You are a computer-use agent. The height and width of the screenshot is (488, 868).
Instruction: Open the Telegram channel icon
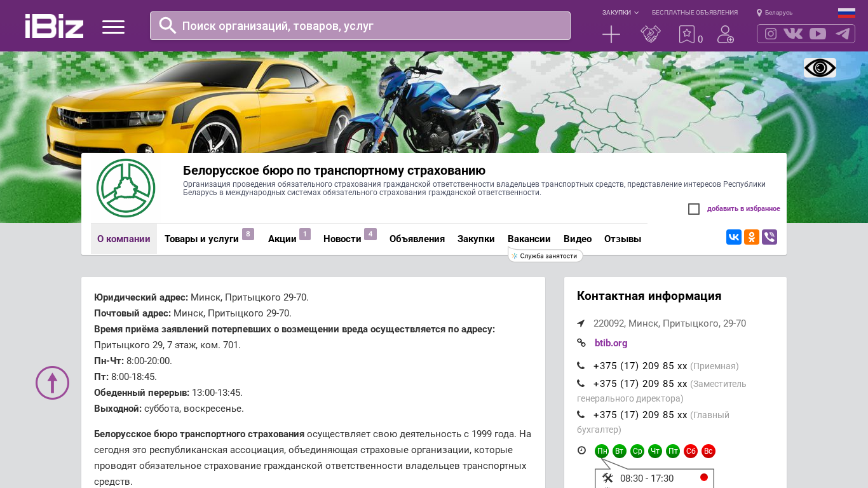pos(843,34)
